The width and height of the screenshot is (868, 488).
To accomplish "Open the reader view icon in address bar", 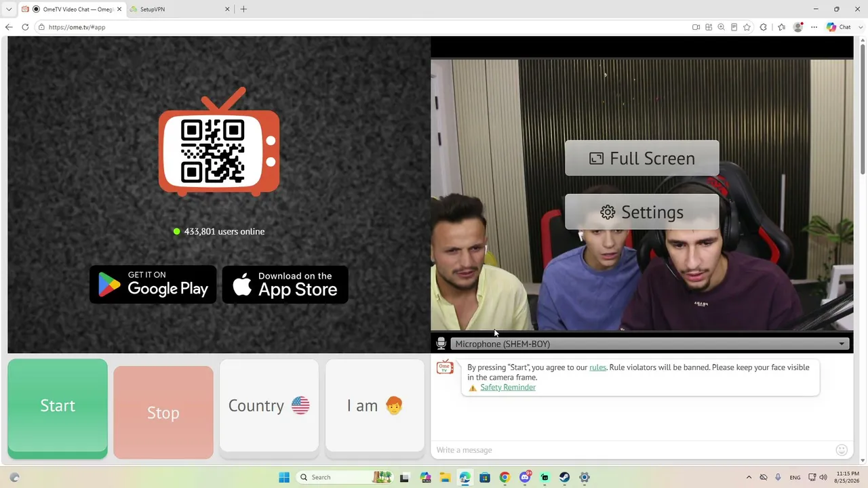I will pos(734,27).
